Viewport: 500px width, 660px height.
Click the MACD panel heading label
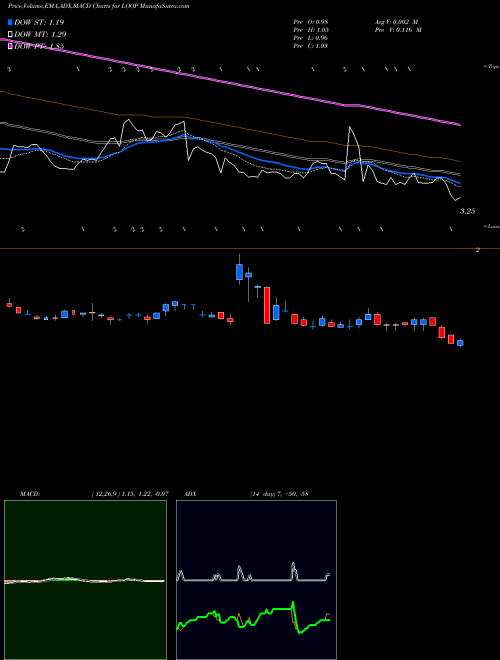30,494
